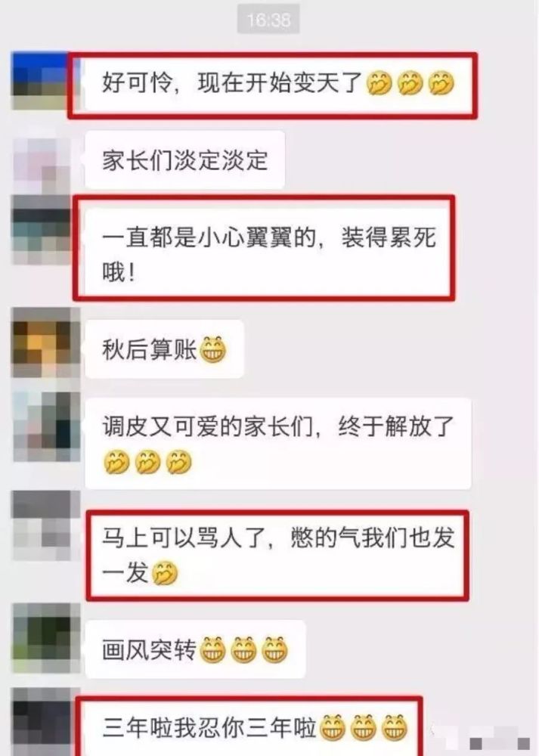This screenshot has height=756, width=539.
Task: Click the 16:38 timestamp label
Action: [x=268, y=20]
